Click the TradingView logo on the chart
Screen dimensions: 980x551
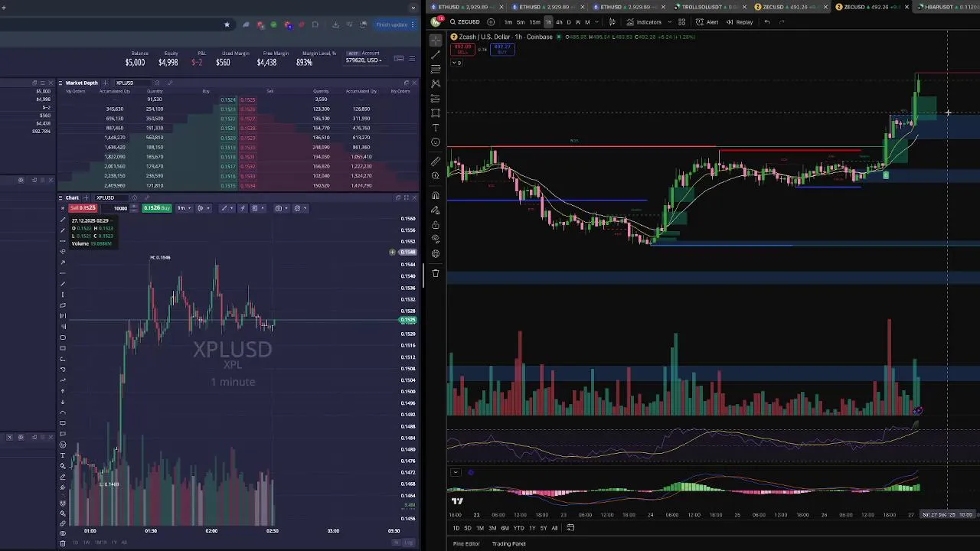[457, 501]
